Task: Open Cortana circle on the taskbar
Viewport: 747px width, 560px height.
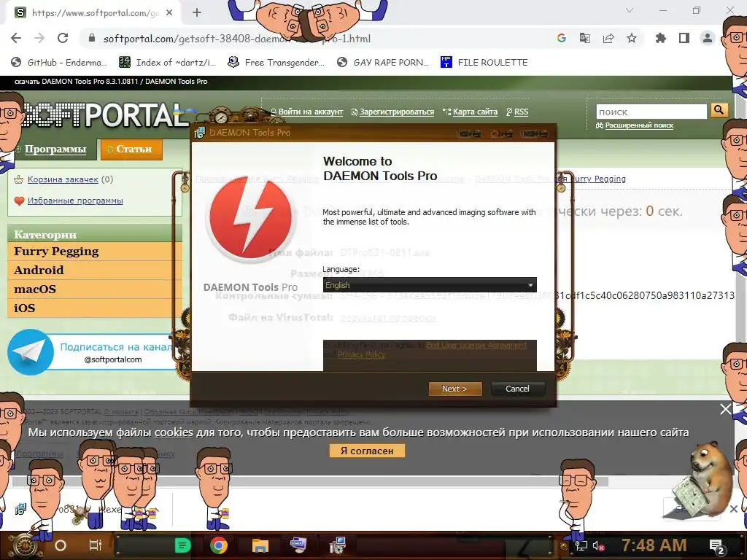Action: (x=61, y=545)
